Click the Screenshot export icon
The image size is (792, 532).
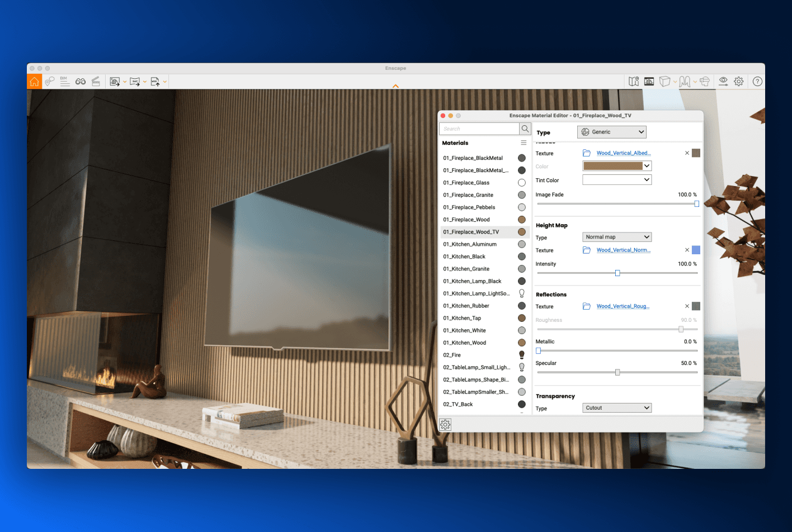[x=115, y=82]
